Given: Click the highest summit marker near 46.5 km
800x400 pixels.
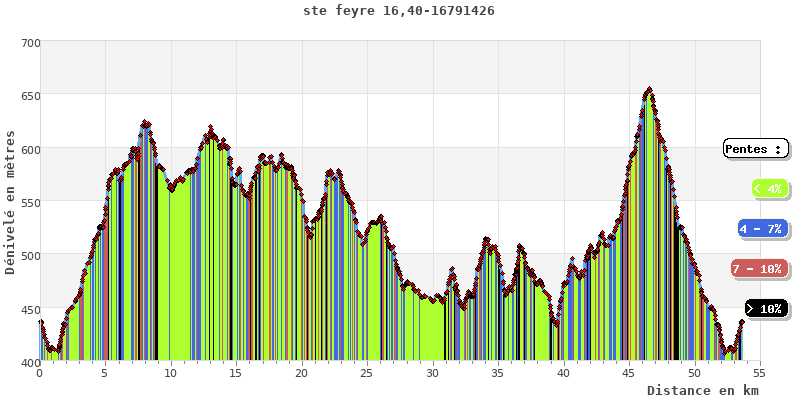Looking at the screenshot, I should click(649, 89).
